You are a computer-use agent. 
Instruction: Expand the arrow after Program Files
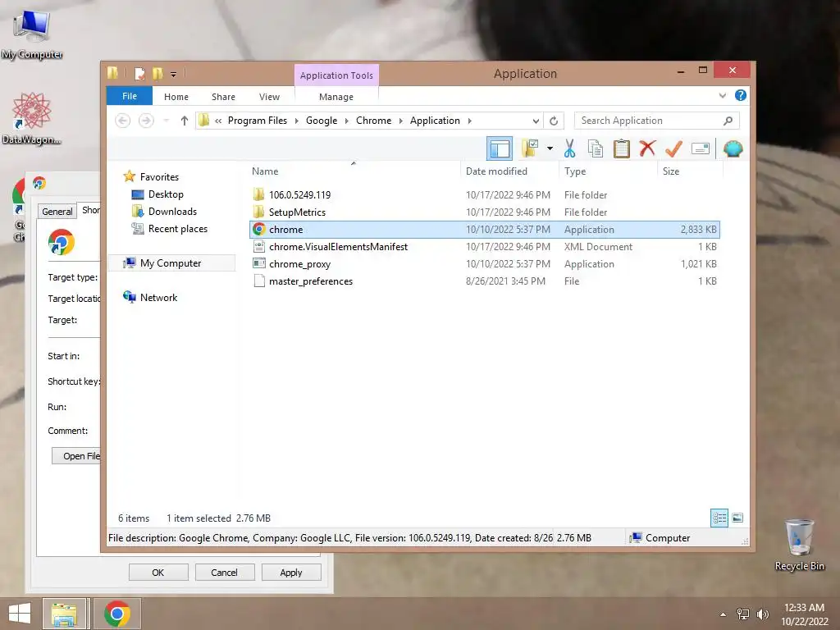coord(297,121)
